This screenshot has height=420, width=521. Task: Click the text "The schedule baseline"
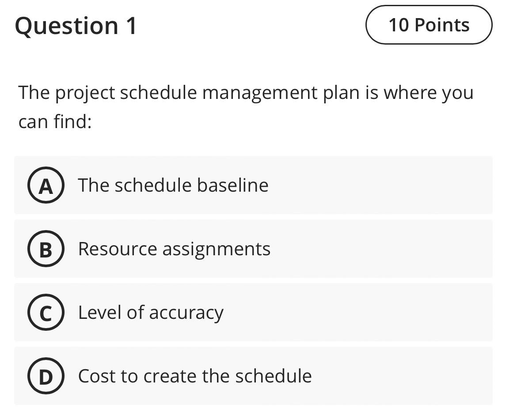(173, 185)
